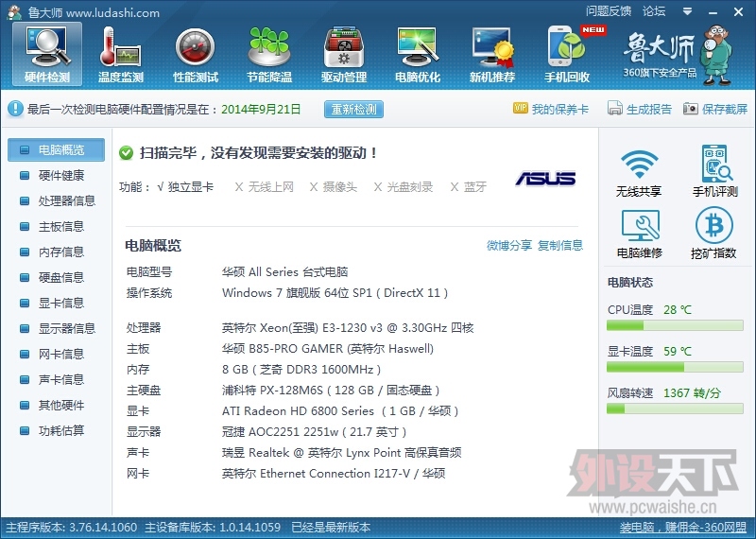Click the memory value 8 GB DDR3 1600MHz

301,370
